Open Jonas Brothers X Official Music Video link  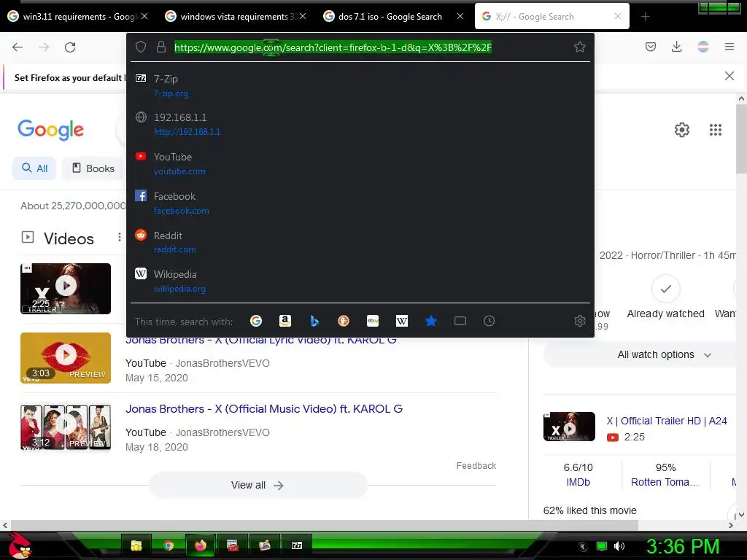[x=264, y=409]
